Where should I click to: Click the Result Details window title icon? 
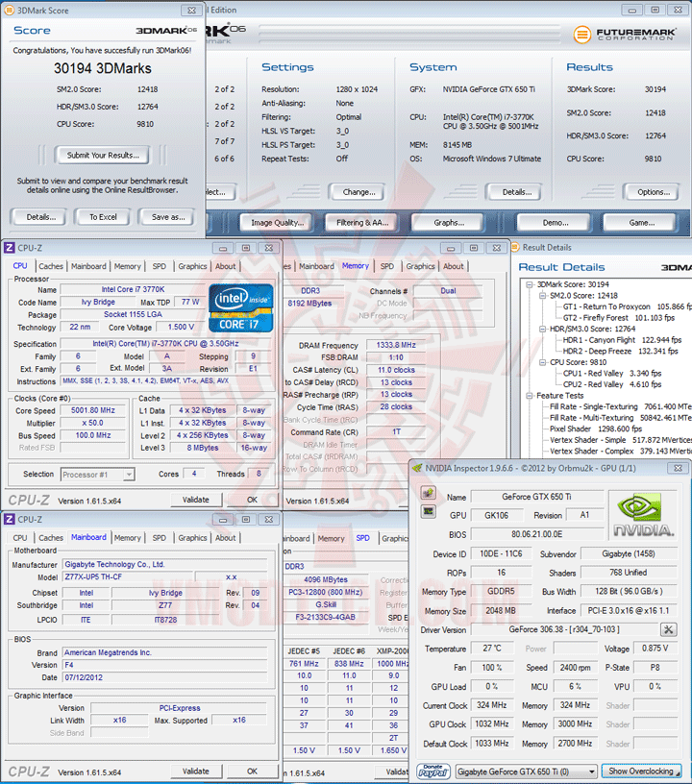(x=515, y=247)
